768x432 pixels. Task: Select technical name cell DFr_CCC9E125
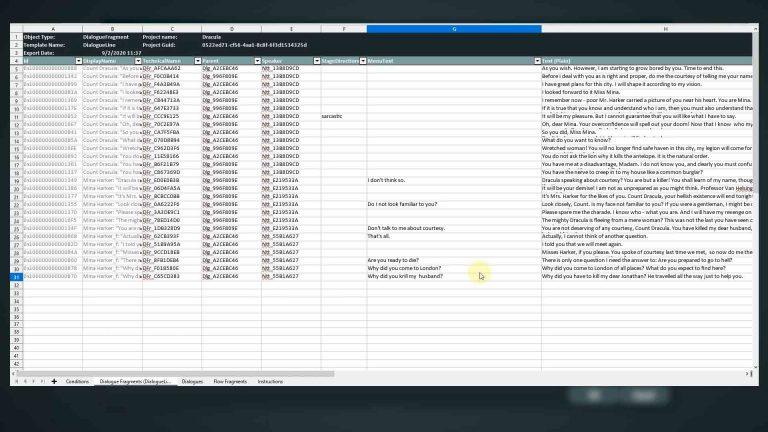click(172, 117)
